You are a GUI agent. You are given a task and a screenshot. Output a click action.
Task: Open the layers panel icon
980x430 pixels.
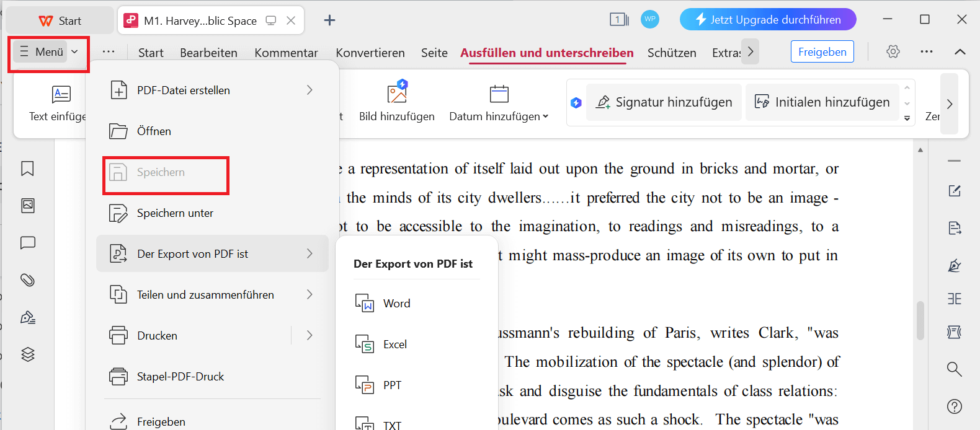27,354
